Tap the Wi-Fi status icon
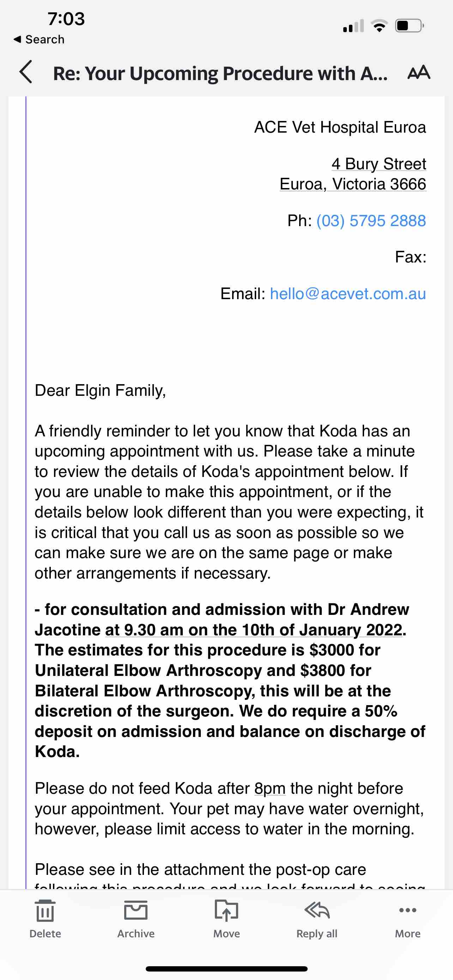The image size is (453, 980). coord(379,26)
